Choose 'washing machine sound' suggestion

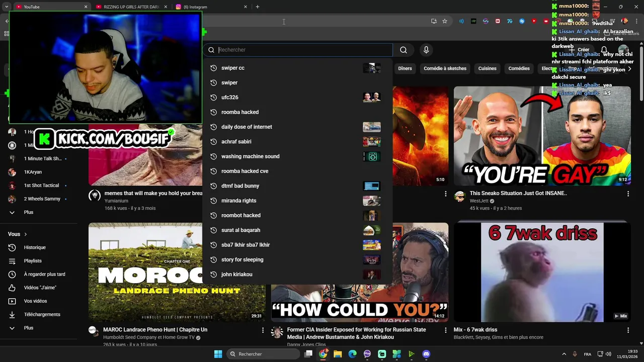[x=298, y=156]
